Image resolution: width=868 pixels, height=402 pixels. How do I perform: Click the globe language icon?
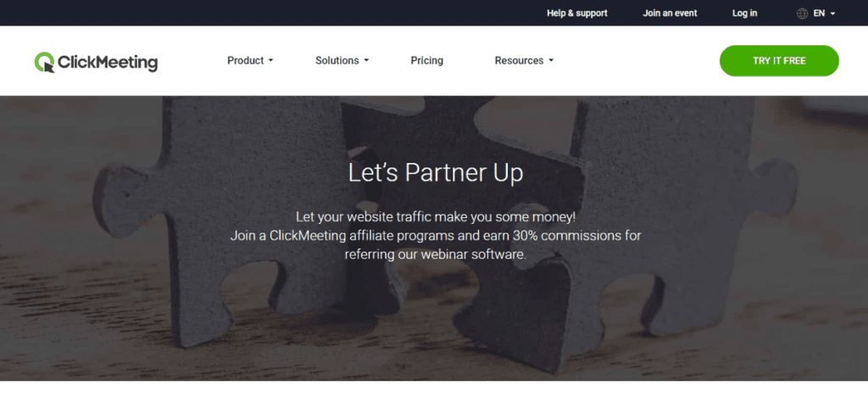coord(802,14)
